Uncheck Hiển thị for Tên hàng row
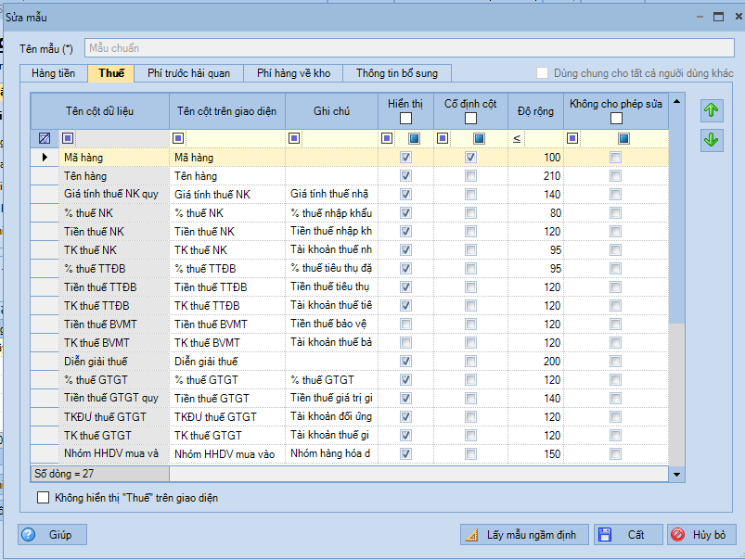 pos(405,176)
